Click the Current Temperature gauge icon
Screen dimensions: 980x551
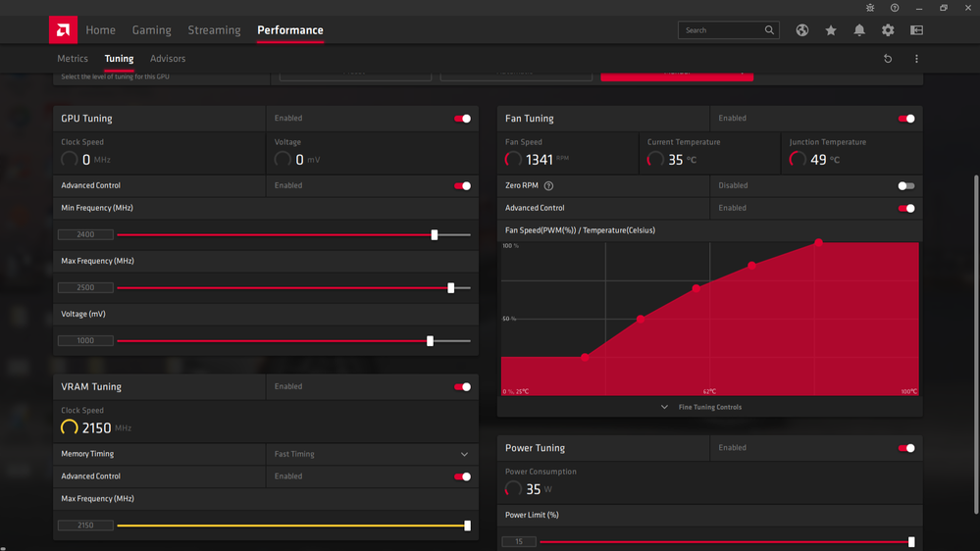pyautogui.click(x=655, y=159)
